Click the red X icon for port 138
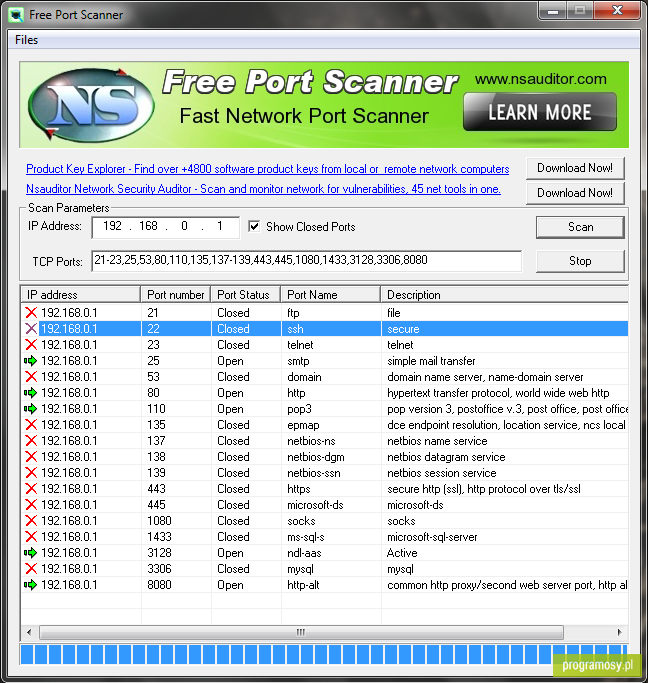The height and width of the screenshot is (683, 648). [31, 457]
